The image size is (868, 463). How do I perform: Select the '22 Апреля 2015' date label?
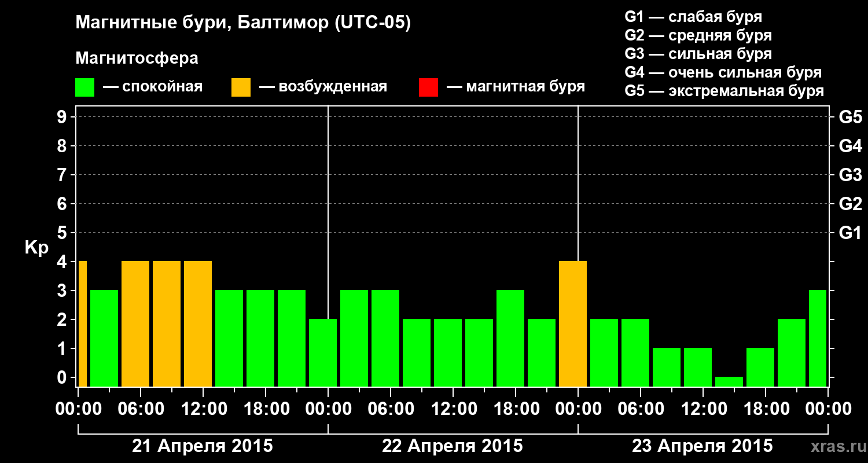[453, 446]
